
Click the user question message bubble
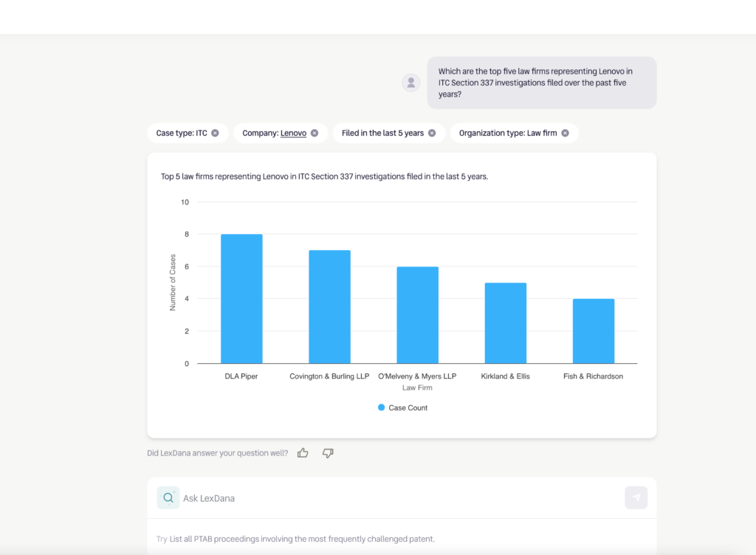click(x=541, y=83)
